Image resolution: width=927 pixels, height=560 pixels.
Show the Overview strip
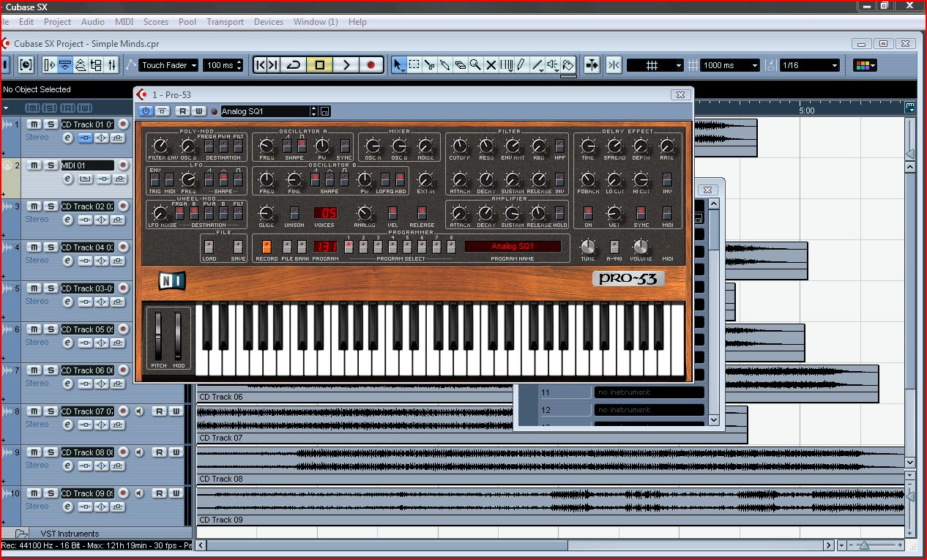point(81,65)
